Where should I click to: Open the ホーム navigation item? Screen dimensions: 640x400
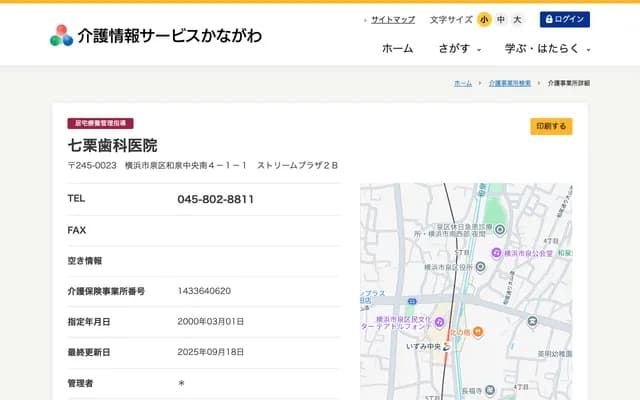[x=397, y=48]
